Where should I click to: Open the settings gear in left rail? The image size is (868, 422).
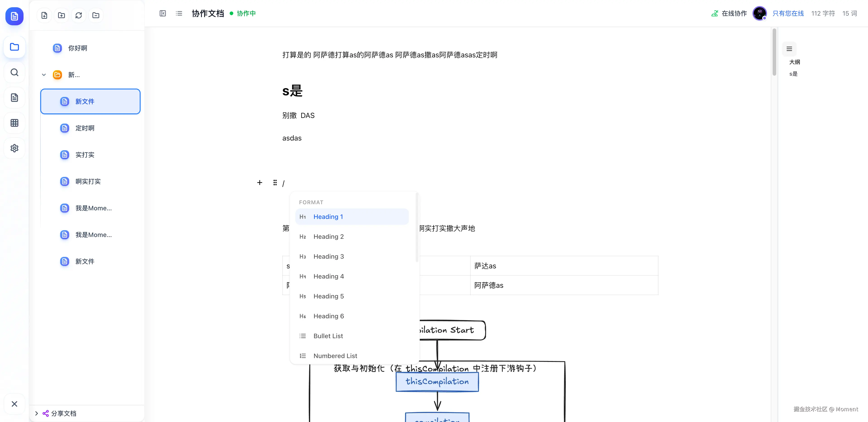[x=14, y=148]
